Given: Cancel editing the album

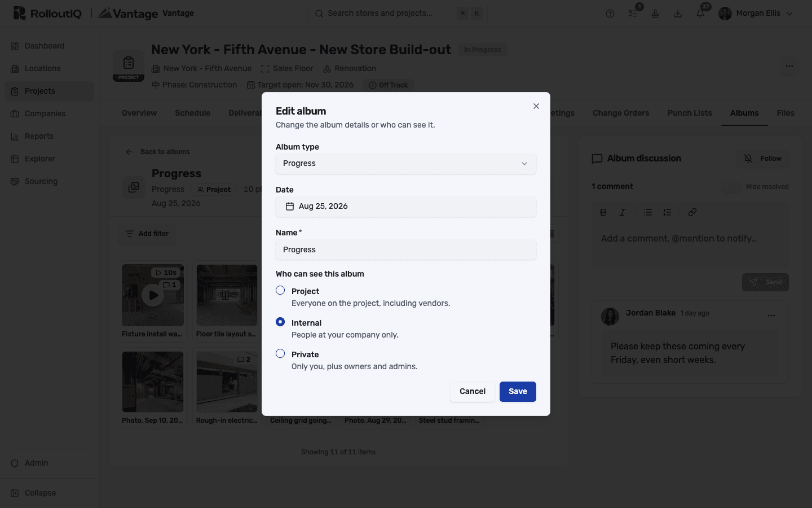Looking at the screenshot, I should click(x=473, y=392).
